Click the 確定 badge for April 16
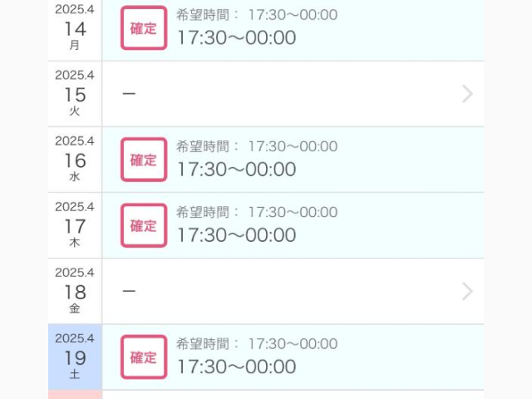Screen dimensions: 532x399 [x=144, y=160]
